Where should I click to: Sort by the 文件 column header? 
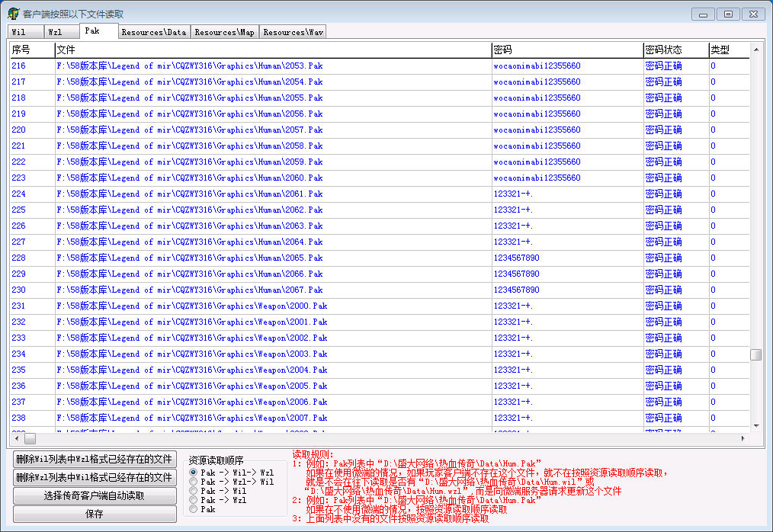pyautogui.click(x=273, y=50)
